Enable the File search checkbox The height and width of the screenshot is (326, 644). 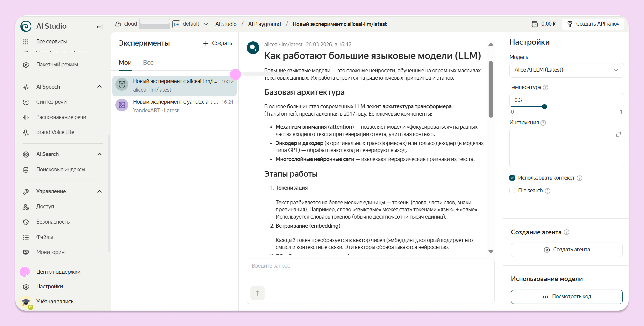click(512, 191)
